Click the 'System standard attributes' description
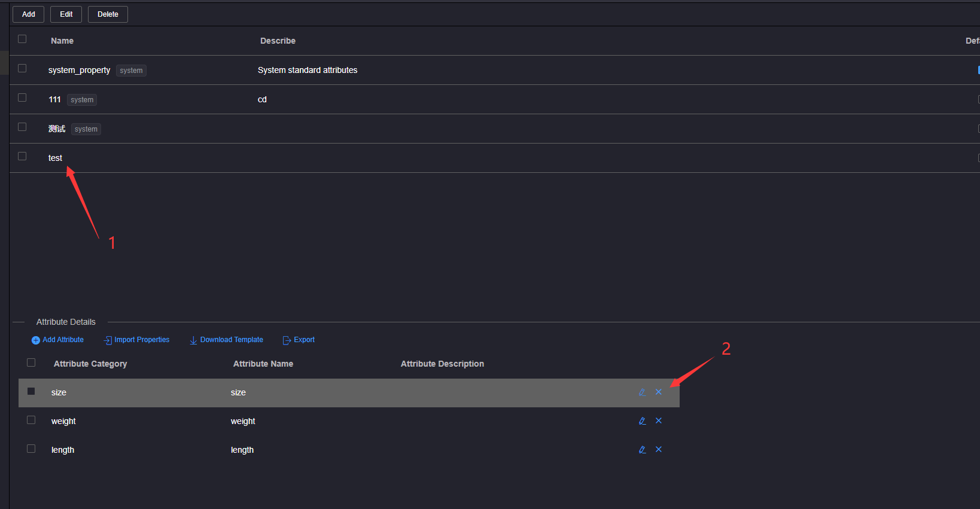980x509 pixels. 308,70
